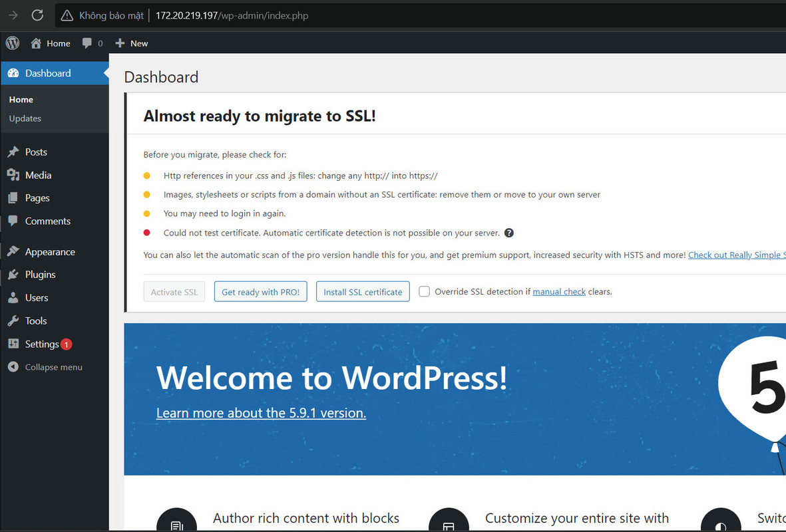The height and width of the screenshot is (532, 786).
Task: Click the help question mark icon
Action: (x=508, y=233)
